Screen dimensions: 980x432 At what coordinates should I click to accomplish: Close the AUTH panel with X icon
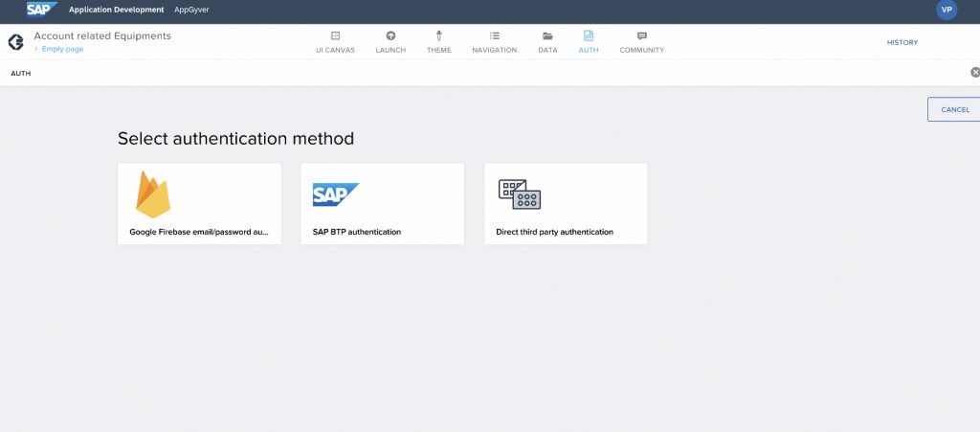tap(974, 73)
